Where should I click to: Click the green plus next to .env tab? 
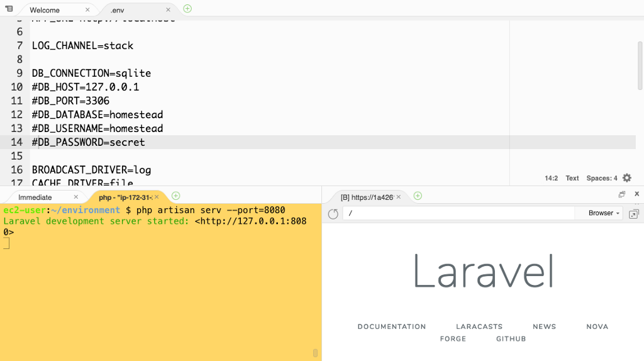[x=187, y=9]
